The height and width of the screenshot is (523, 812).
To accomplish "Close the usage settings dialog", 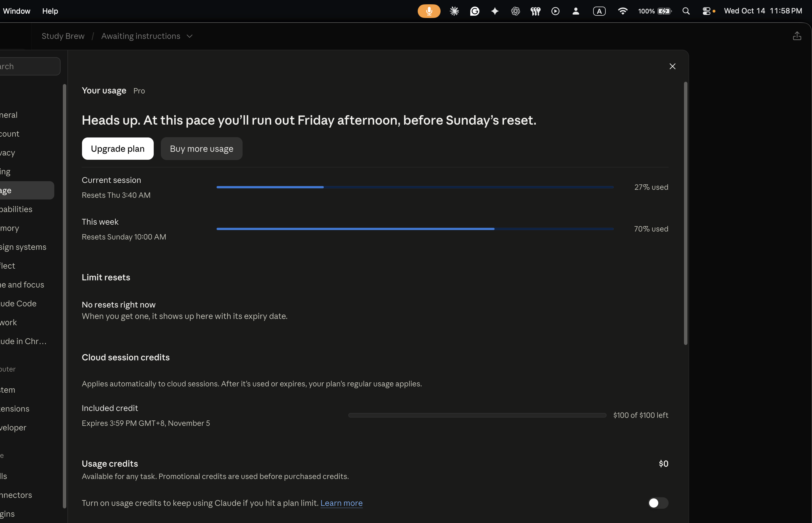I will click(x=673, y=66).
